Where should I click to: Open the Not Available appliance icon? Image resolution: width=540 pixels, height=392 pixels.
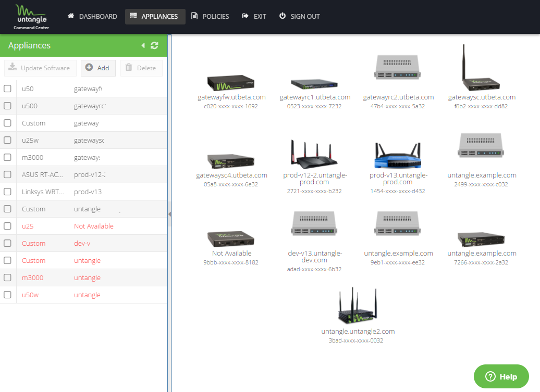click(x=231, y=239)
